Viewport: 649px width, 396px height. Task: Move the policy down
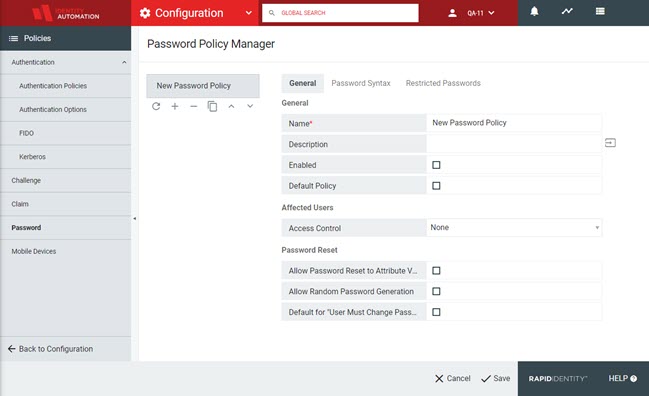250,106
